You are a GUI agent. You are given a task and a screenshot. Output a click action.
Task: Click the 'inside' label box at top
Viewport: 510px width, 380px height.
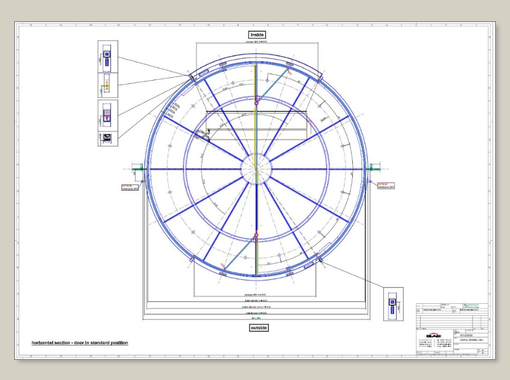[x=257, y=35]
